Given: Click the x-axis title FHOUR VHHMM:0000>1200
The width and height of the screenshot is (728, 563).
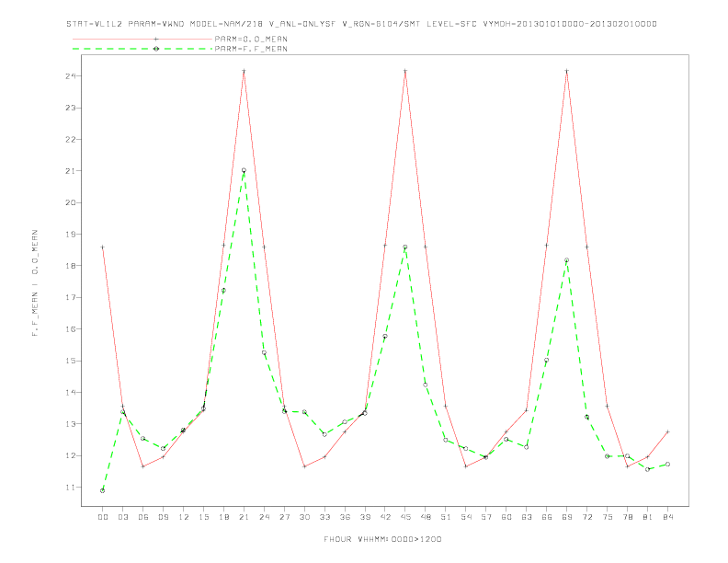Looking at the screenshot, I should (382, 539).
